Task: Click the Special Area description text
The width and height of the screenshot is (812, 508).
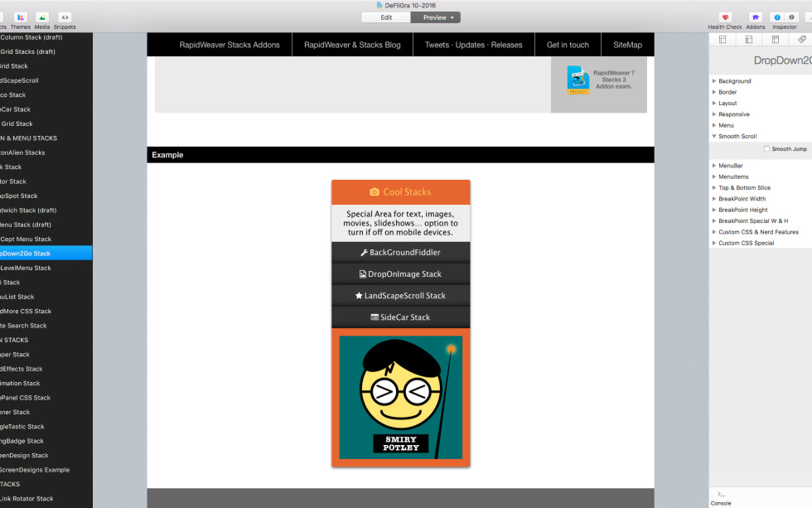Action: (x=401, y=223)
